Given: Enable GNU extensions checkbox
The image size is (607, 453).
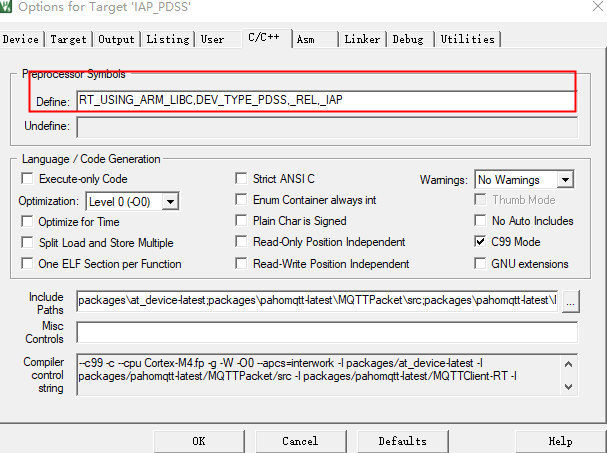Looking at the screenshot, I should pyautogui.click(x=480, y=264).
